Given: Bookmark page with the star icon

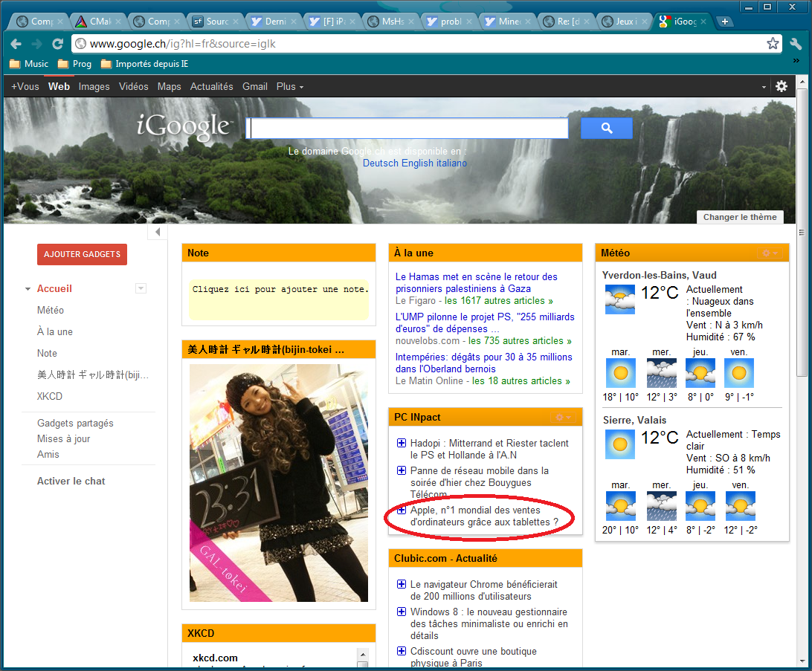Looking at the screenshot, I should [773, 44].
